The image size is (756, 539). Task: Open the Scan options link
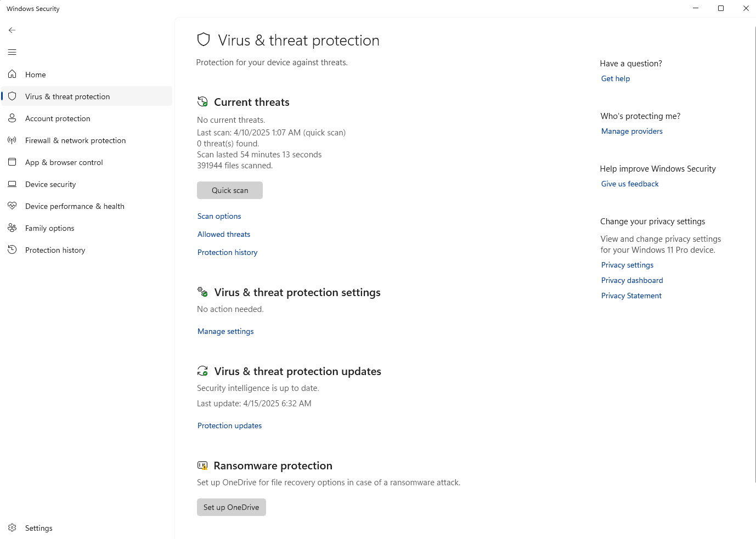(219, 216)
